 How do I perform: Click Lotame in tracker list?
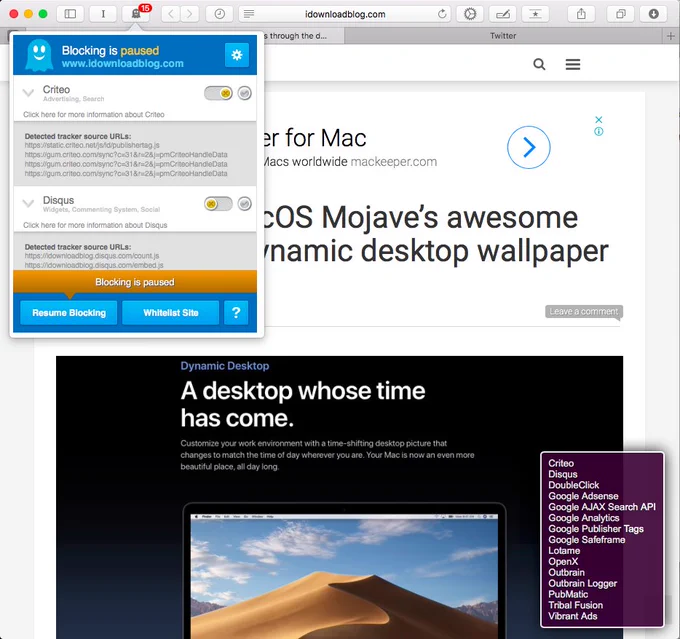(564, 551)
